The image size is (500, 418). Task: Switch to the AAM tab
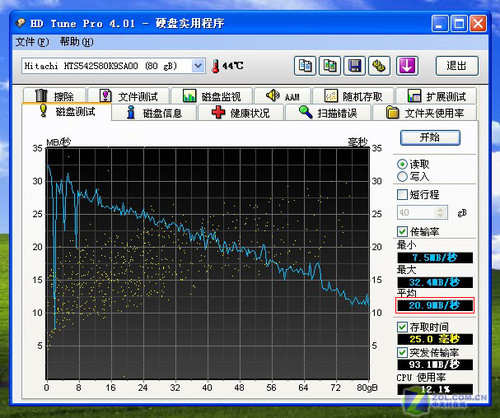283,96
